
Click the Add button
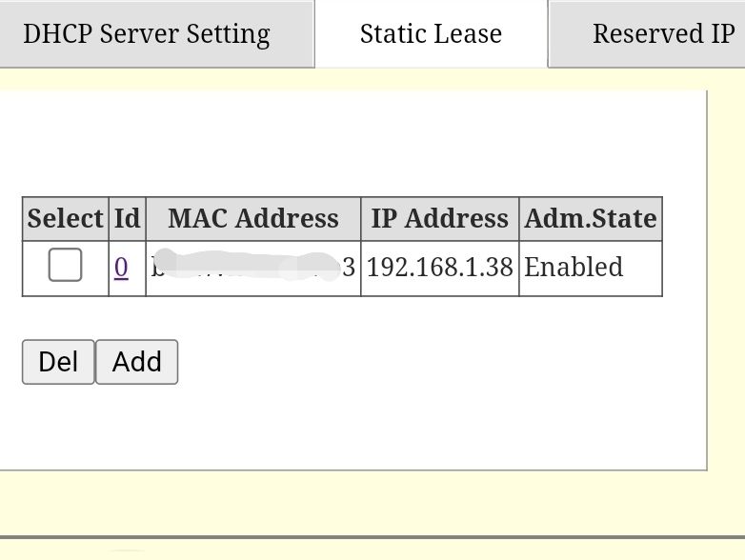click(136, 362)
